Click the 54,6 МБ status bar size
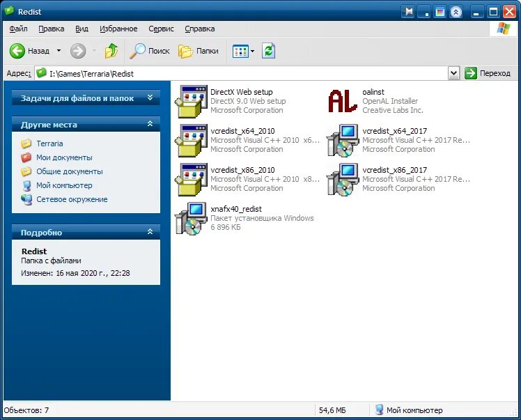Image resolution: width=521 pixels, height=420 pixels. click(332, 410)
